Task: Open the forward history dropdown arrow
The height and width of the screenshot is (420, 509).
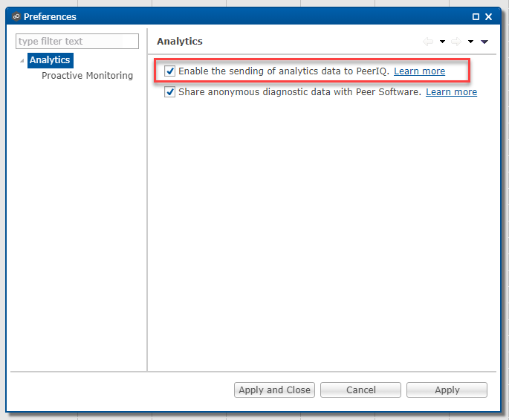Action: click(x=470, y=42)
